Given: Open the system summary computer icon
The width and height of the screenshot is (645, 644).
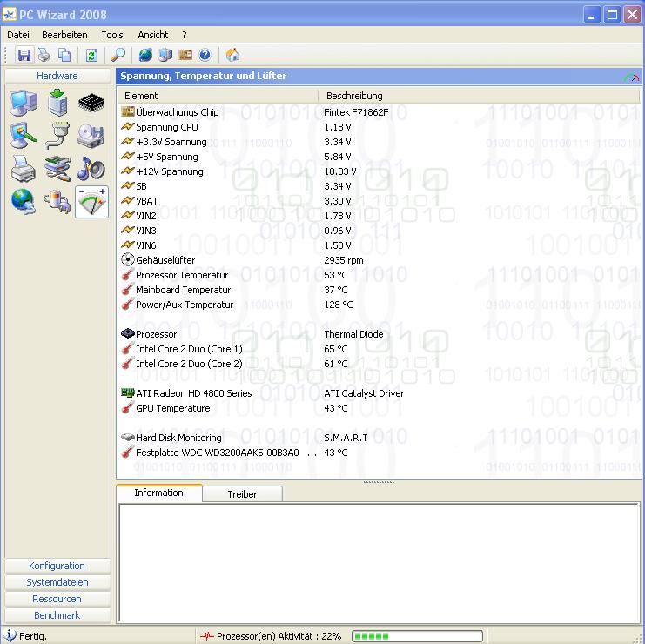Looking at the screenshot, I should coord(24,103).
